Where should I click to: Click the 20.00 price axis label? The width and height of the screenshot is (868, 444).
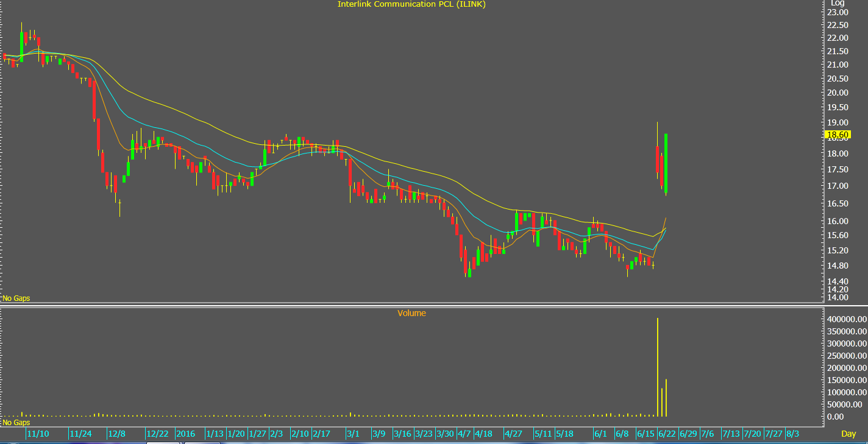tap(838, 93)
